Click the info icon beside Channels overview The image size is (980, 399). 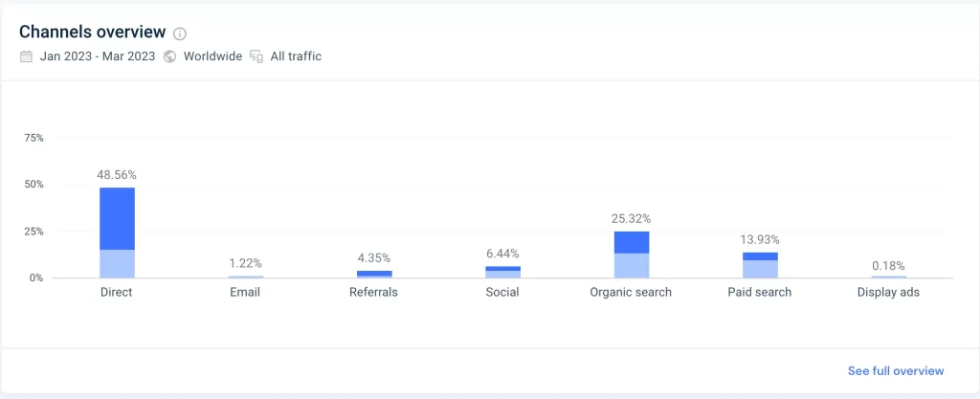coord(180,33)
